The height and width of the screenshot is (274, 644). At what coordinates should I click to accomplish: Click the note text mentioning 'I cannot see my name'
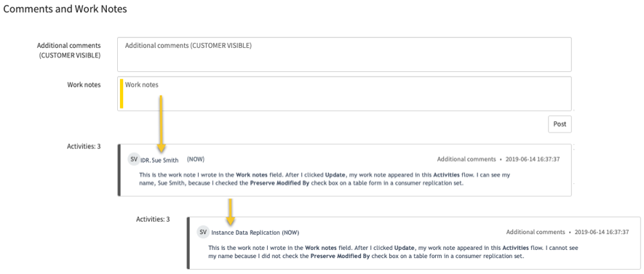coord(394,252)
